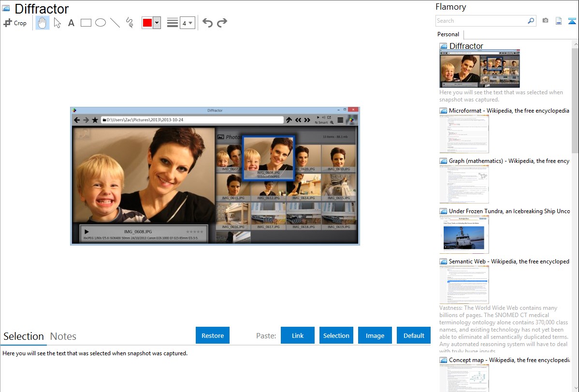Click the Restore button

pyautogui.click(x=213, y=335)
